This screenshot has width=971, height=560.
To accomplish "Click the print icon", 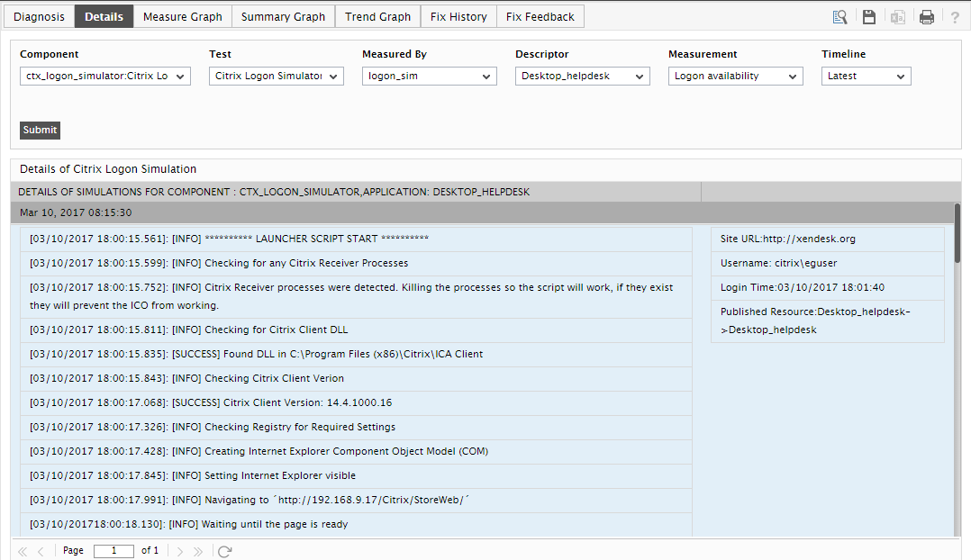I will (926, 17).
